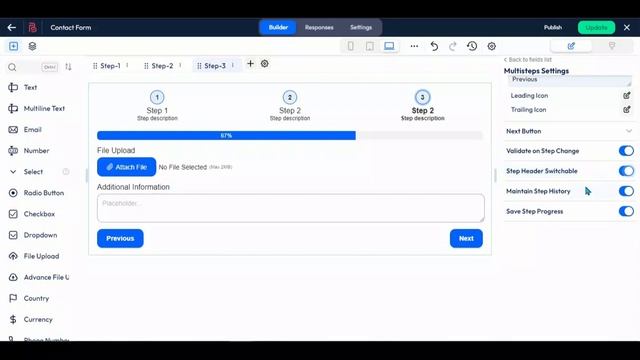Select the Step-1 tab
Viewport: 640px width, 360px height.
click(x=110, y=66)
